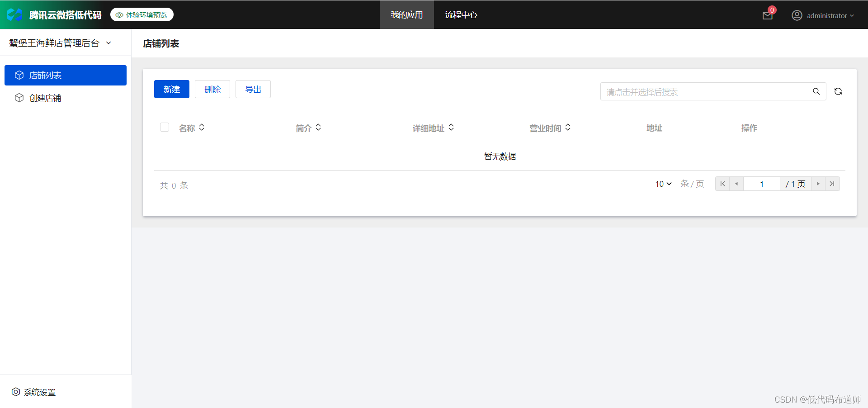
Task: Click the search magnifier icon
Action: (816, 91)
